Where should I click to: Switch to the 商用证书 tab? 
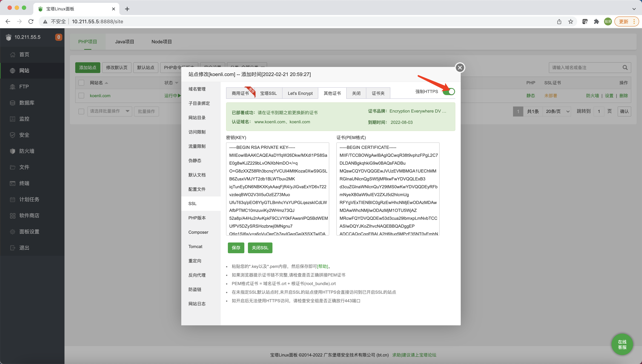(240, 93)
